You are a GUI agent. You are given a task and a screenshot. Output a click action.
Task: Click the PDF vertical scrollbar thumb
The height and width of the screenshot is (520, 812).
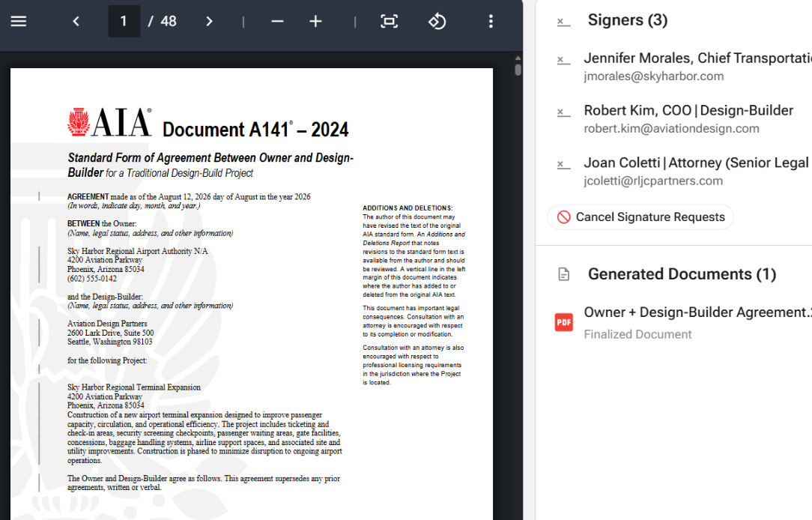518,70
